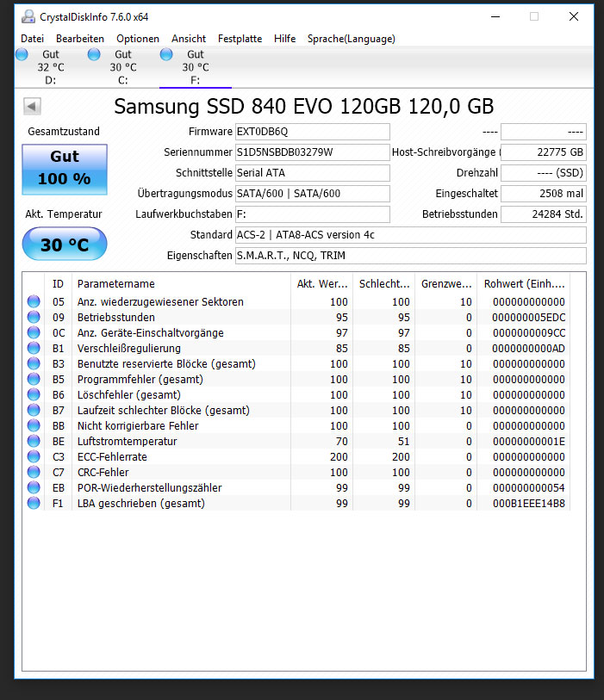Viewport: 604px width, 700px height.
Task: Open the Hilfe menu
Action: 284,39
